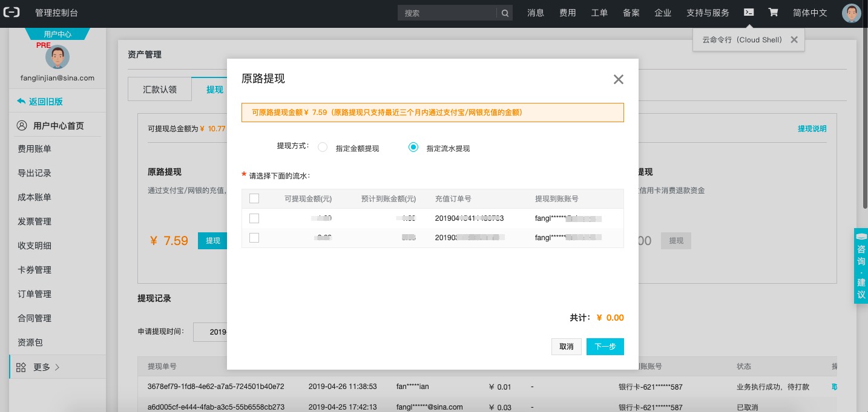The width and height of the screenshot is (868, 412).
Task: Close the Cloud Shell tooltip
Action: click(794, 39)
